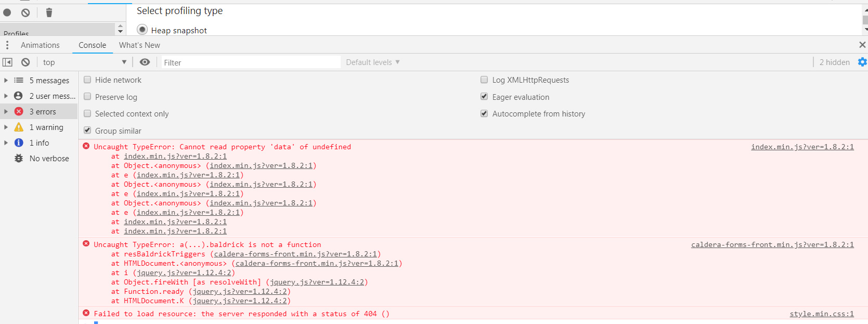Select the verbose bug icon
This screenshot has height=324, width=868.
click(x=19, y=158)
